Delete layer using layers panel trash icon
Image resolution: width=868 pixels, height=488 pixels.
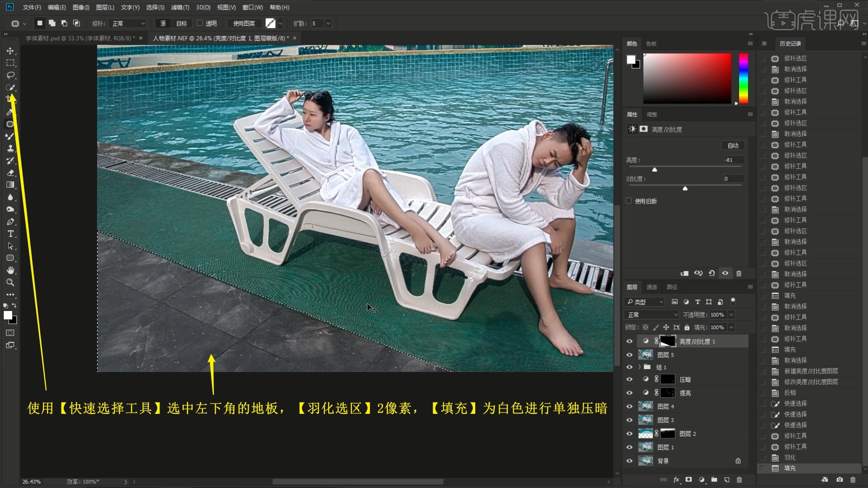click(x=739, y=479)
